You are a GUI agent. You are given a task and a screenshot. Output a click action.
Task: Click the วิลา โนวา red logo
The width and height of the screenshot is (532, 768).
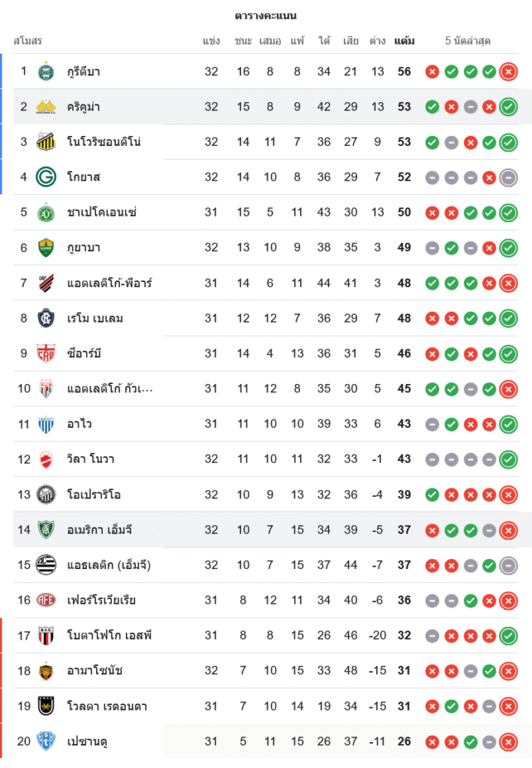pyautogui.click(x=46, y=459)
